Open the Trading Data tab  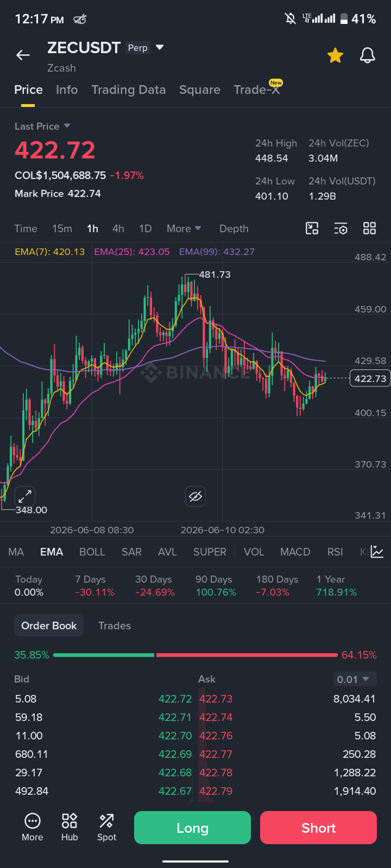(x=128, y=90)
